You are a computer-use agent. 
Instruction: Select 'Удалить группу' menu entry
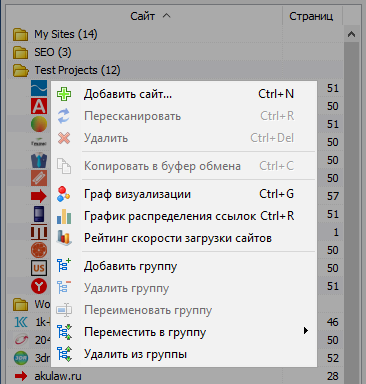tap(184, 288)
